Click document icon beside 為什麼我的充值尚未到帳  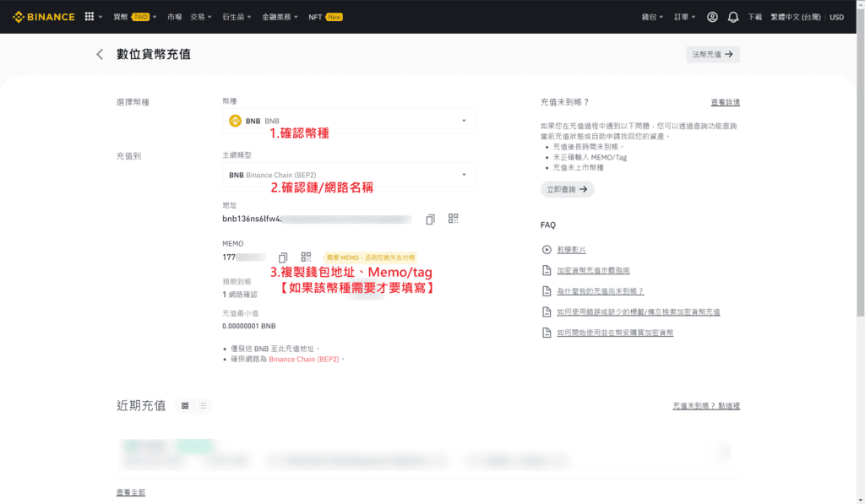tap(547, 291)
